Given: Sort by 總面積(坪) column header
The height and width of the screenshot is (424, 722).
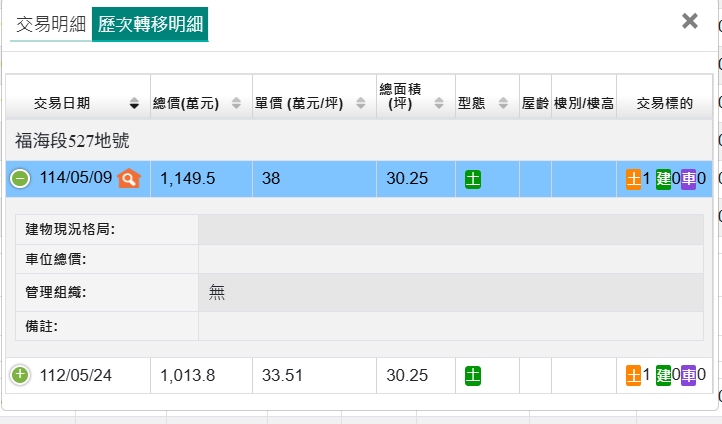Looking at the screenshot, I should 415,96.
